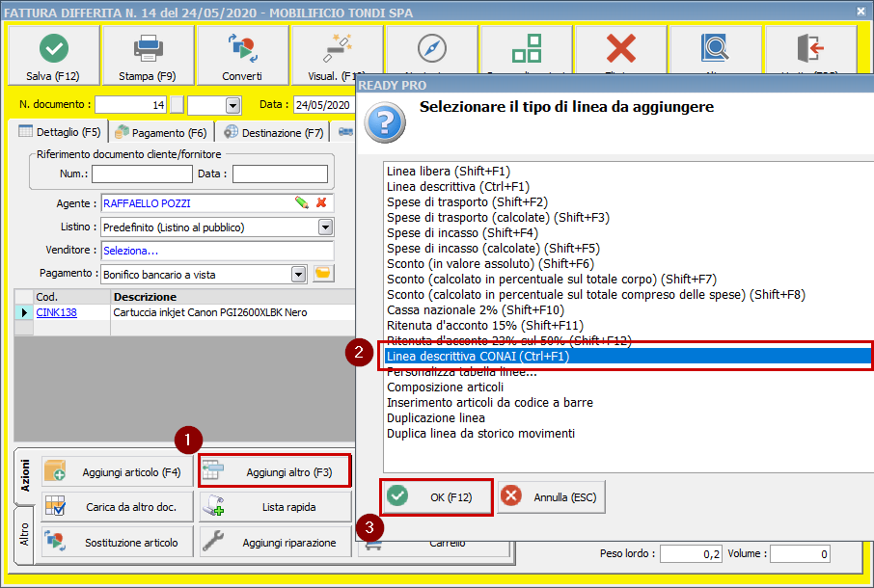Screen dimensions: 874x588
Task: Expand the Pagamento dropdown arrow
Action: point(298,274)
